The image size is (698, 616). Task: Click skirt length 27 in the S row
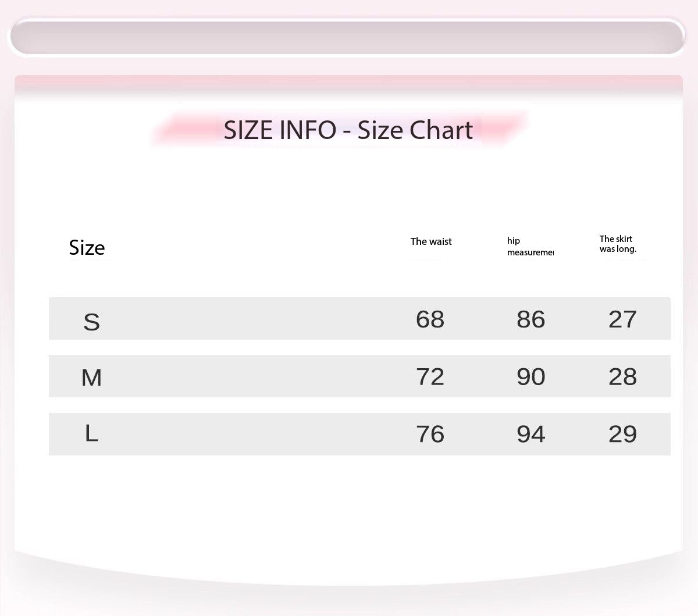point(622,319)
